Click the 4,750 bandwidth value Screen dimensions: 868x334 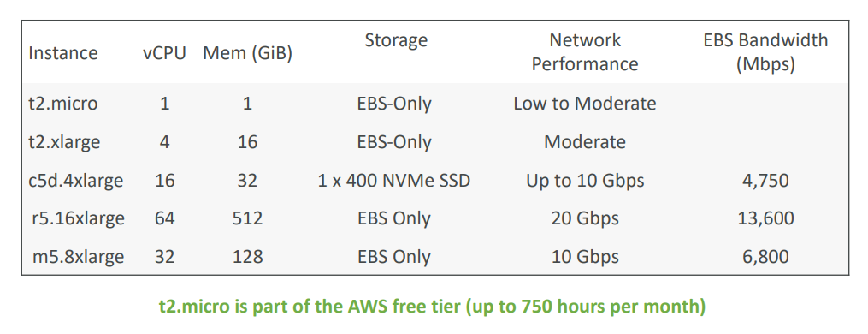(x=765, y=181)
